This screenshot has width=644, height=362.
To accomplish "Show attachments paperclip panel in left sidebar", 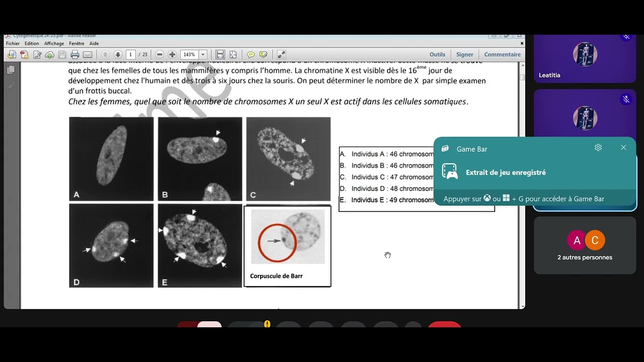I will pyautogui.click(x=11, y=86).
